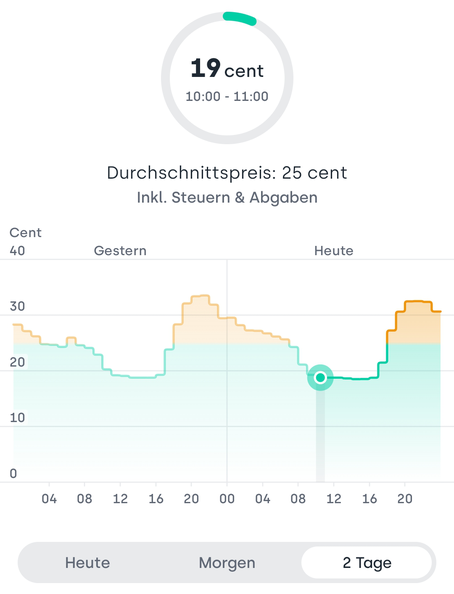Viewport: 454px width, 594px height.
Task: Tap Inkl. Steuern & Abgaben text
Action: [227, 198]
